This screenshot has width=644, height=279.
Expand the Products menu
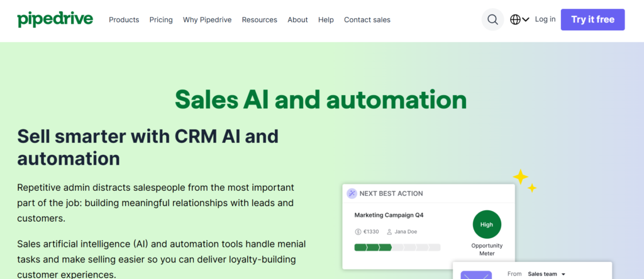click(x=124, y=20)
